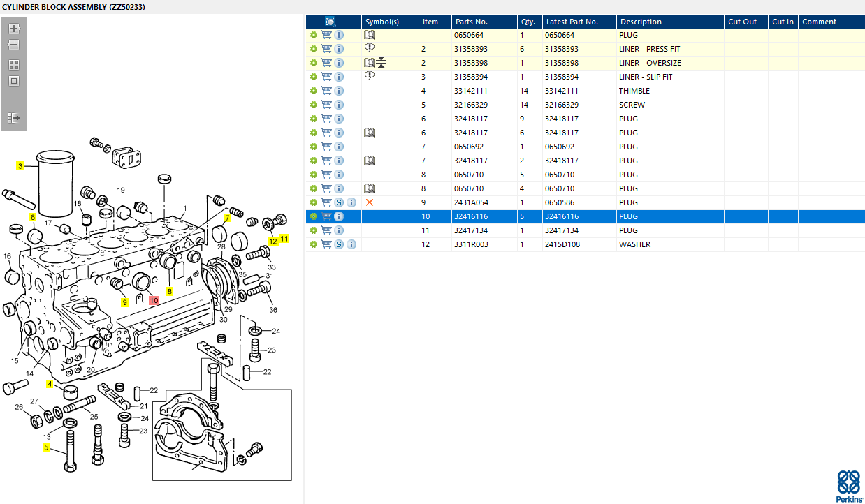Click gear icon on the 0650664 row
Image resolution: width=865 pixels, height=504 pixels.
pyautogui.click(x=314, y=35)
